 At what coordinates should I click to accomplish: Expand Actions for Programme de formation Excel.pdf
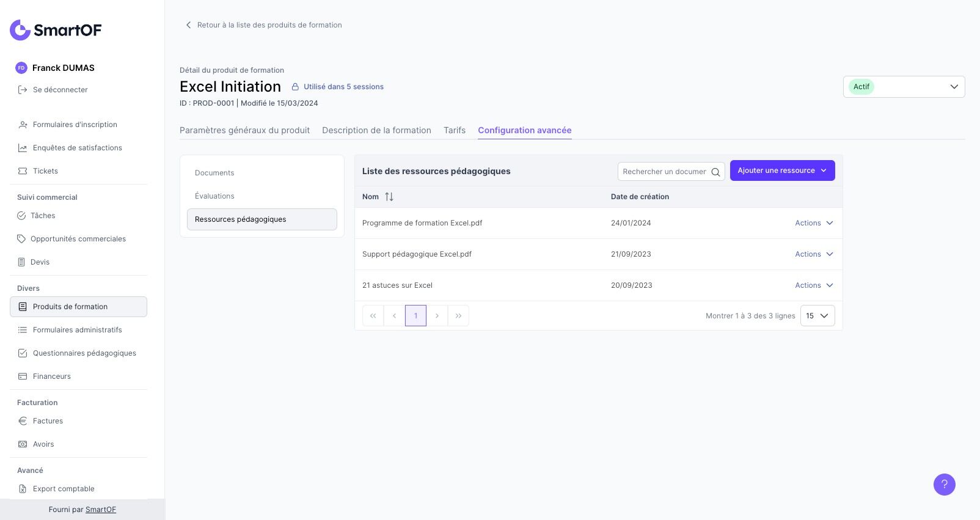814,223
